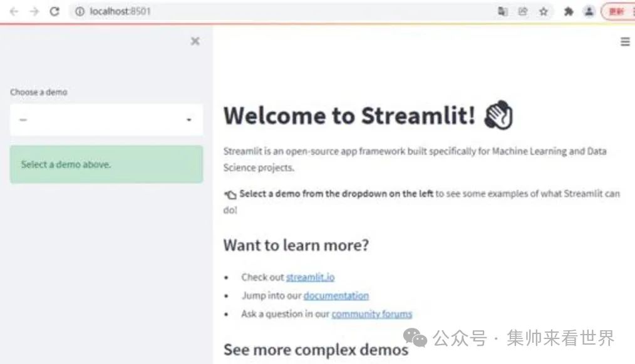Image resolution: width=635 pixels, height=364 pixels.
Task: Share this page icon
Action: [523, 11]
